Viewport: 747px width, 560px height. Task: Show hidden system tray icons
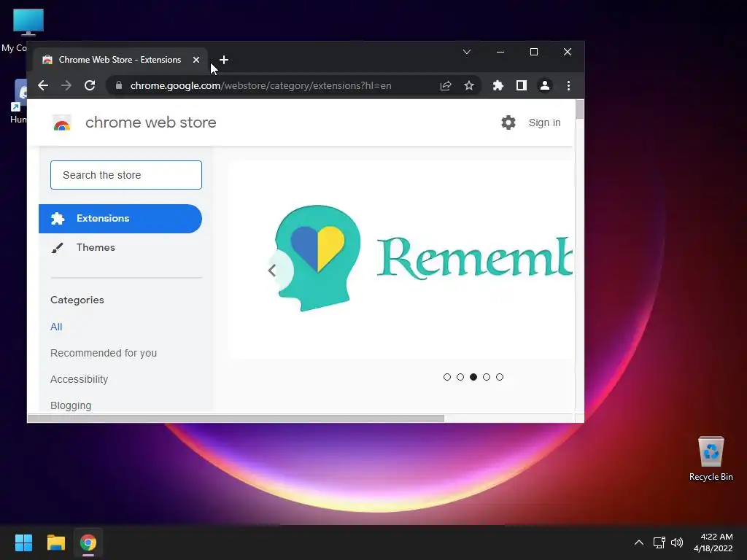(639, 542)
